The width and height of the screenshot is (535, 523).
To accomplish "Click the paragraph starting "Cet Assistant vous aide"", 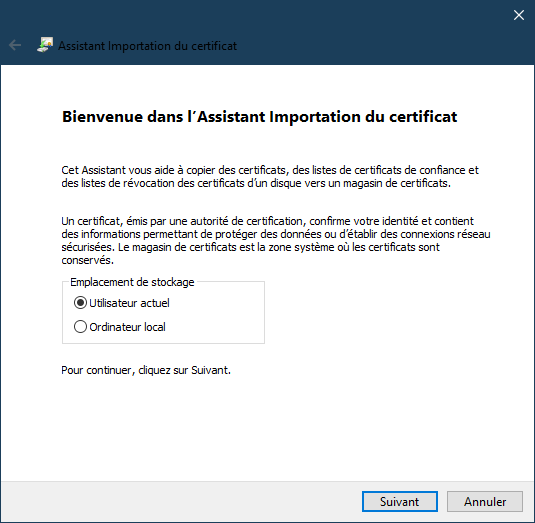I will click(270, 176).
